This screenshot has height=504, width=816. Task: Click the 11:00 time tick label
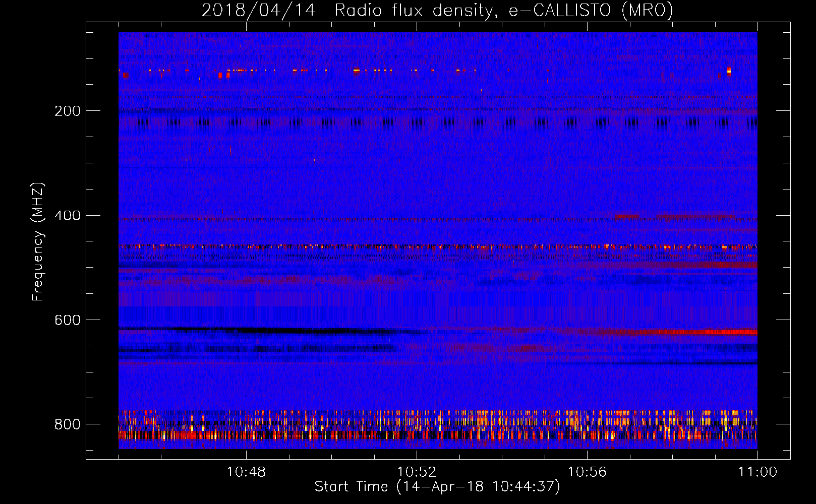click(757, 472)
